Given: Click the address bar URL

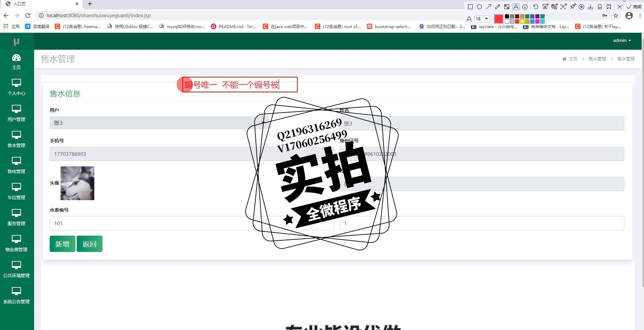Looking at the screenshot, I should (x=99, y=16).
